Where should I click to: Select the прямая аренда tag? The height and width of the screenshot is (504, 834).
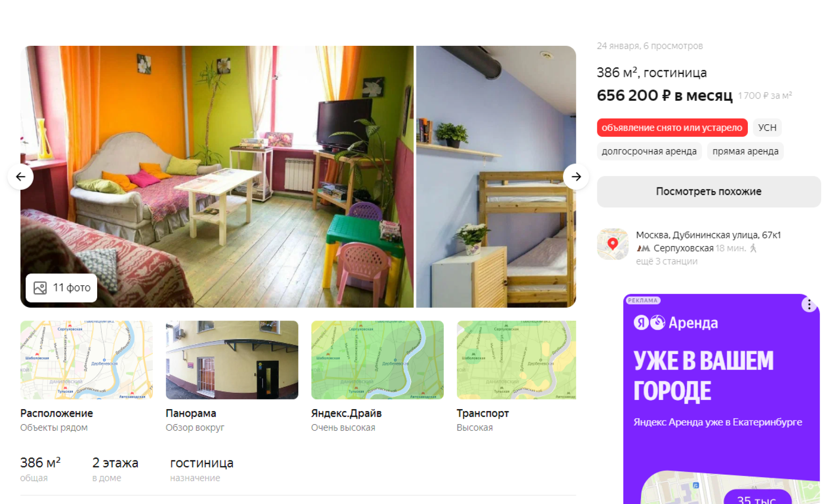tap(745, 151)
